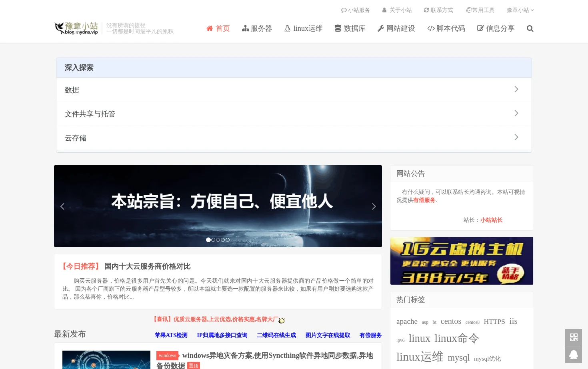
Task: Click the edit icon beside 信息分享
Action: 481,28
